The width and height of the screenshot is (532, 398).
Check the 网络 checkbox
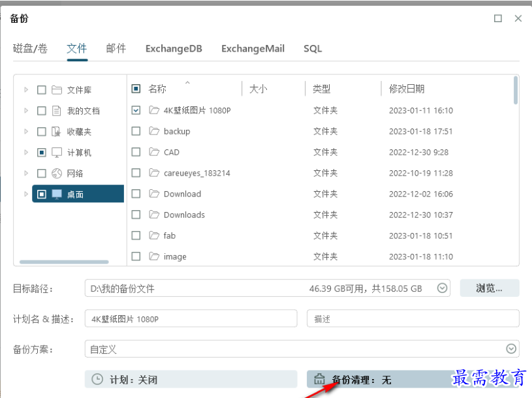42,174
